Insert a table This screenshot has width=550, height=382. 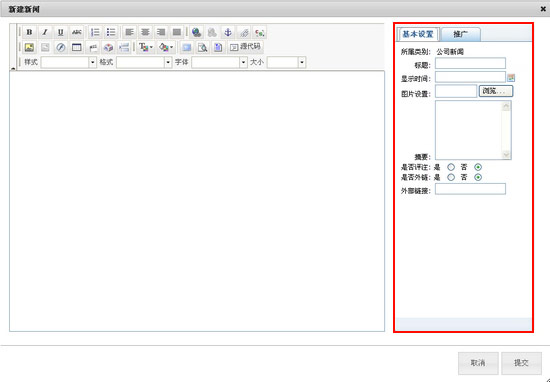(76, 47)
